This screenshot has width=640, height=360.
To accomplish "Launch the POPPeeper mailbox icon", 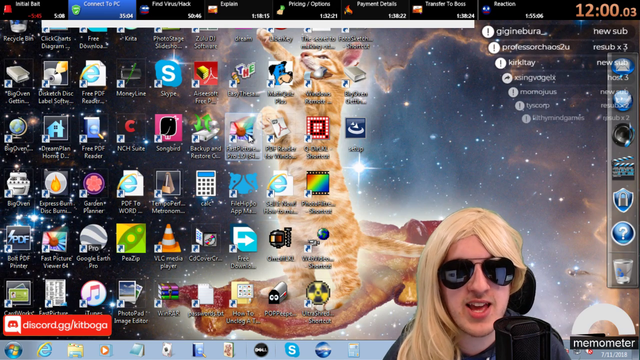I will [280, 299].
